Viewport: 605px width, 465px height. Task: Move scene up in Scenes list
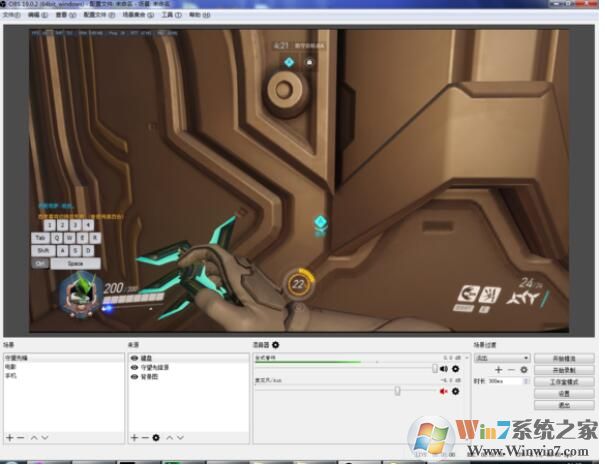pos(34,437)
